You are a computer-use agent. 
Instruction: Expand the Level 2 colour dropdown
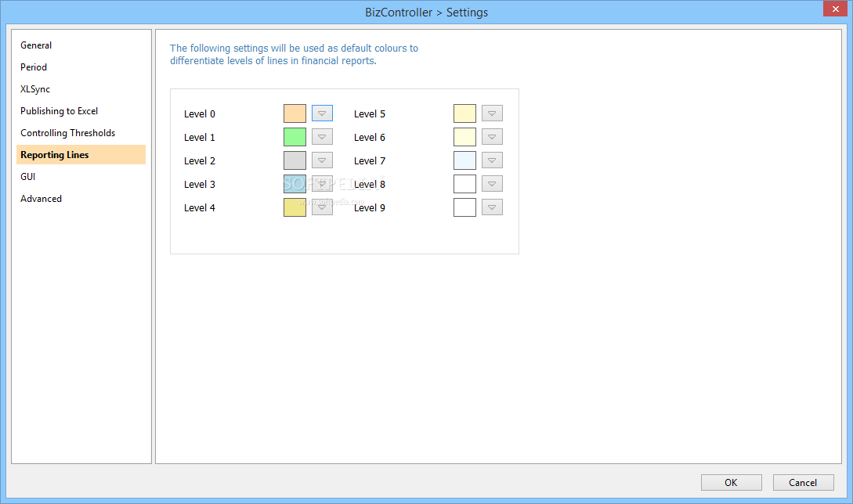(x=322, y=160)
